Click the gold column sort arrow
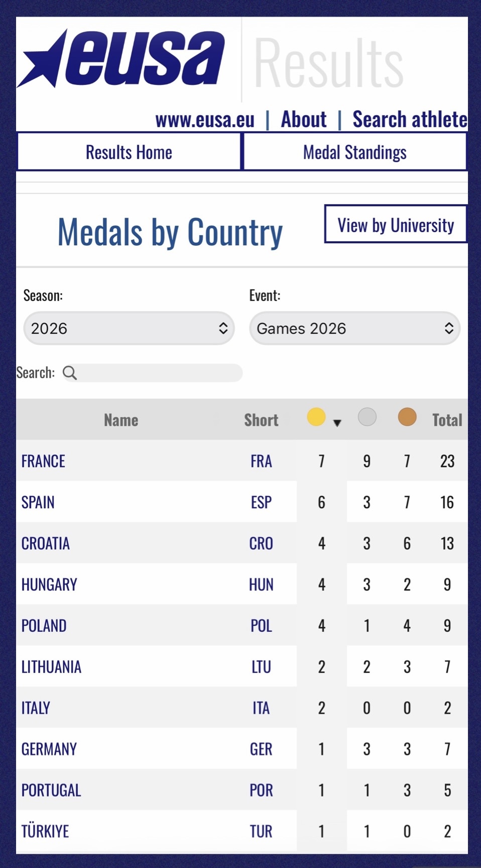Image resolution: width=481 pixels, height=868 pixels. click(337, 423)
